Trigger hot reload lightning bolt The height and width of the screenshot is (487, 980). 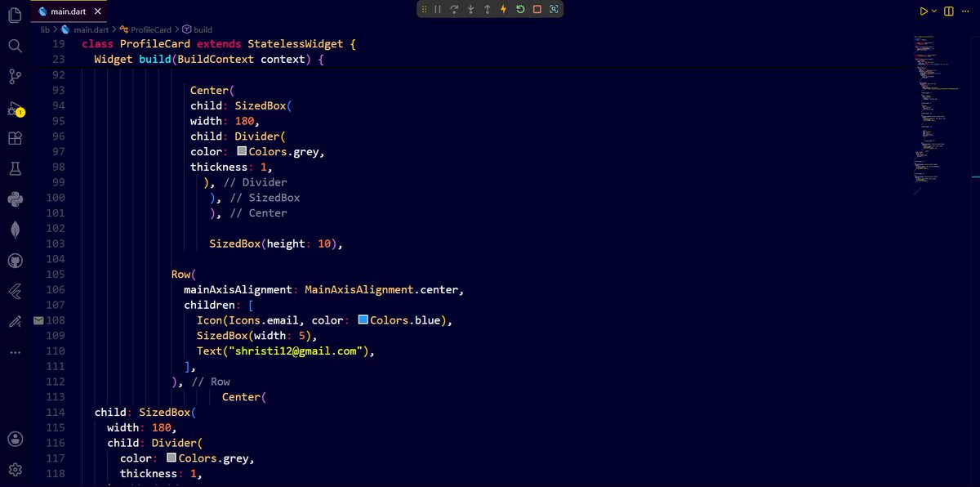504,9
